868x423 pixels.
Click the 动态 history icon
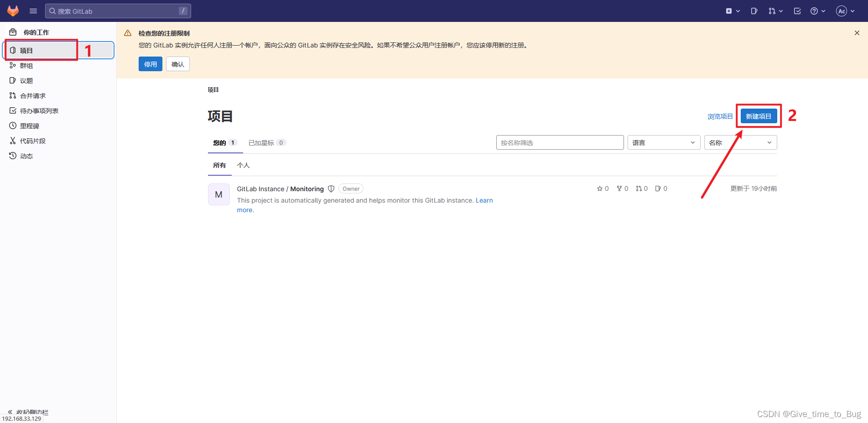[13, 156]
